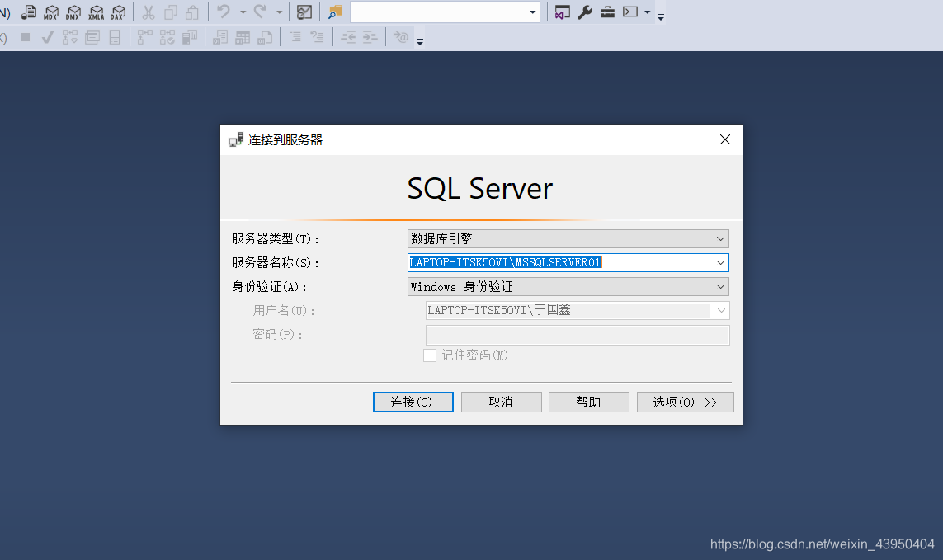The image size is (943, 560).
Task: Click the Visual Studio window icon
Action: (563, 12)
